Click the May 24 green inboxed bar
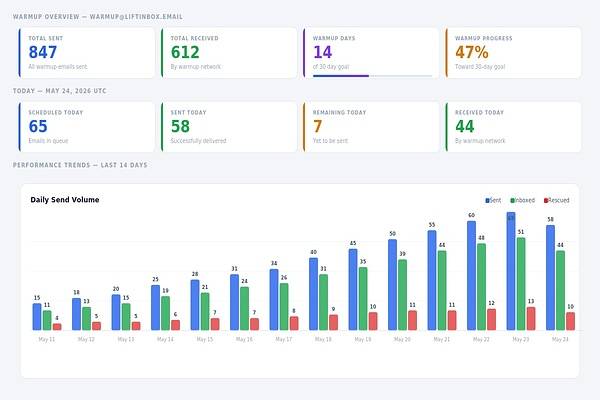The image size is (600, 400). 560,291
